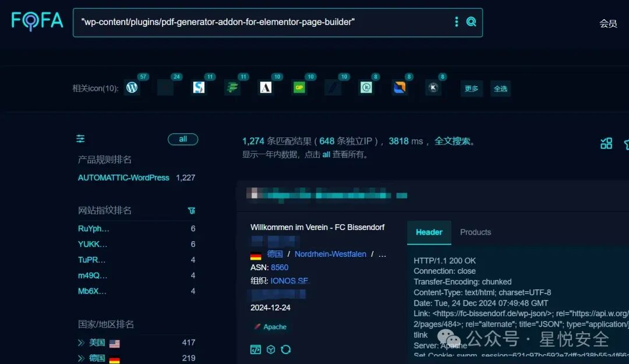Click the 全选 select all button
629x364 pixels.
500,89
